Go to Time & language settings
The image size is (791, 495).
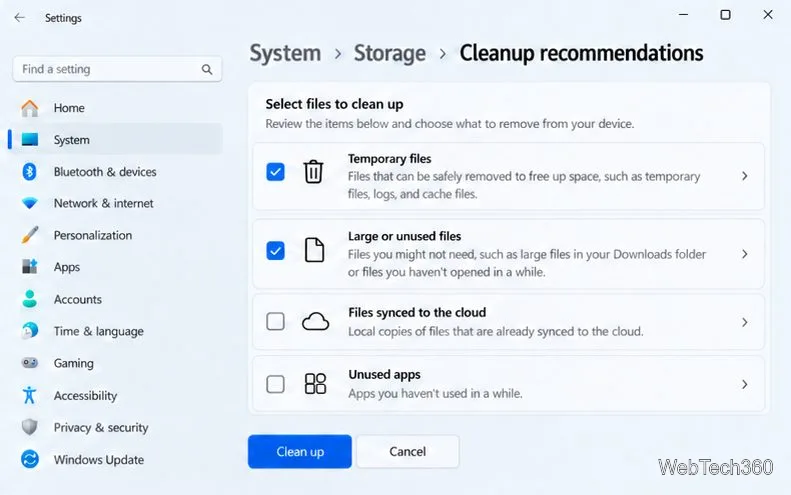tap(116, 331)
